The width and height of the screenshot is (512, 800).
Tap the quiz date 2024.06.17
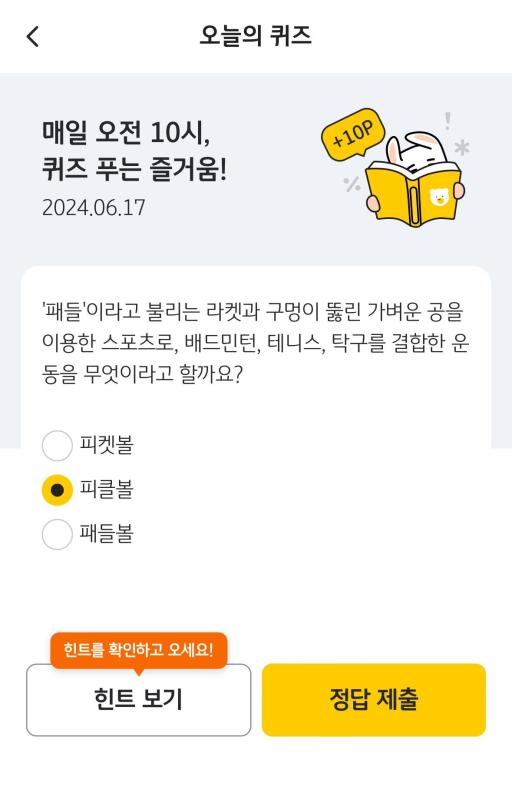pos(94,208)
